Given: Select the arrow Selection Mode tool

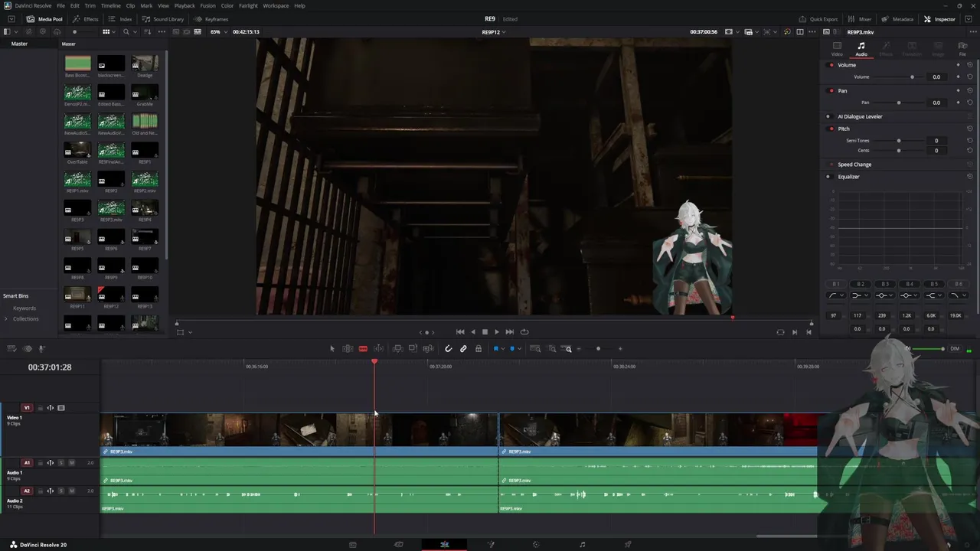Looking at the screenshot, I should [332, 349].
